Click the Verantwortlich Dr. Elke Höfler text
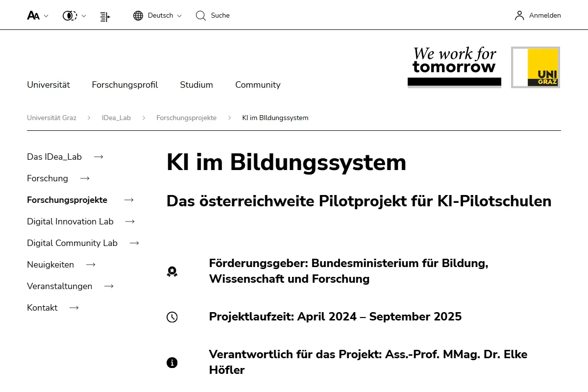Viewport: 588px width, 392px height. tap(368, 362)
